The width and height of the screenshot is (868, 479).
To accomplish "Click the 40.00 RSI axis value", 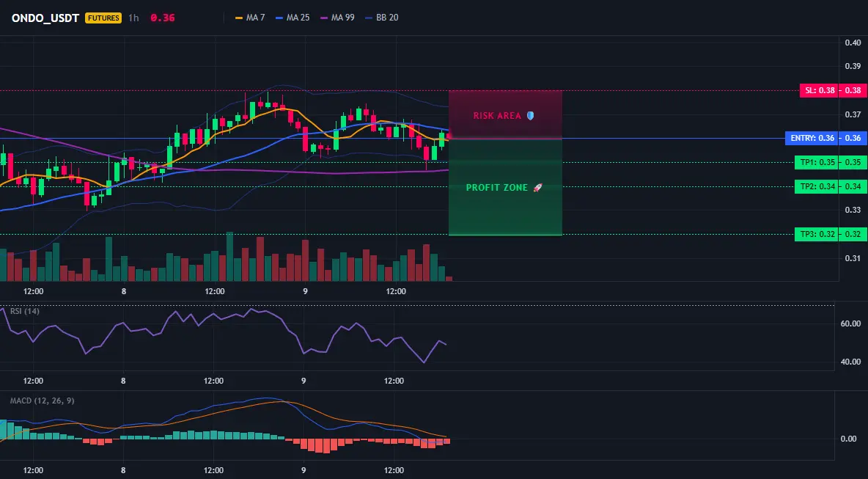I will (851, 362).
